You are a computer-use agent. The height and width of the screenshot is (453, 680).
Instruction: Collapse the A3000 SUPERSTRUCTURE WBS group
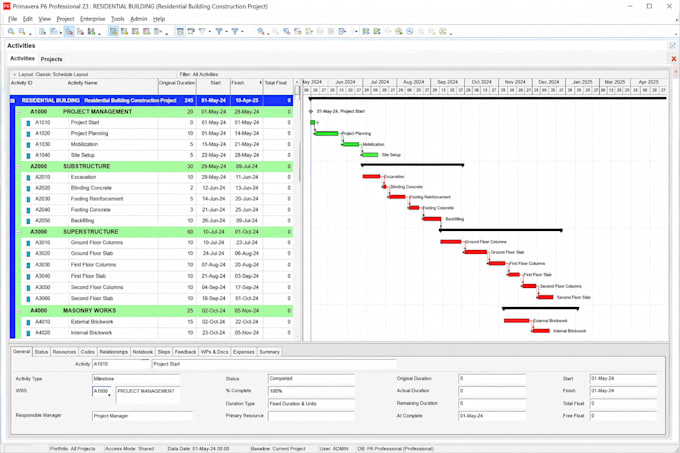click(x=18, y=232)
